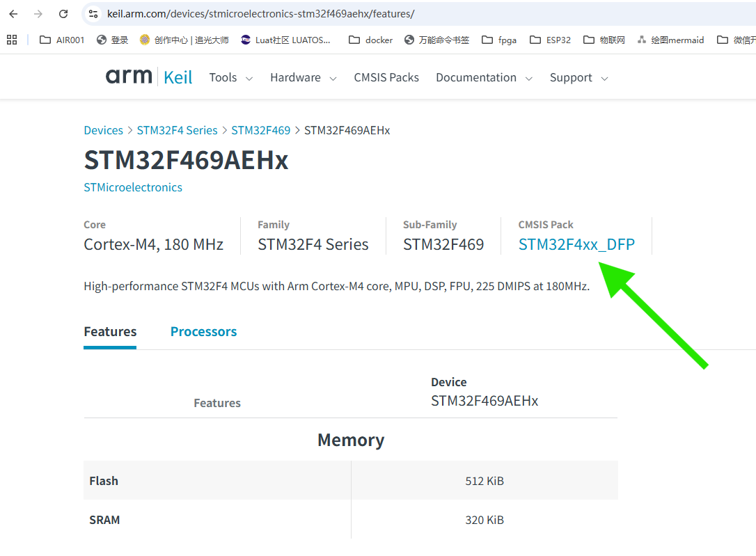Image resolution: width=756 pixels, height=556 pixels.
Task: Expand the Tools menu
Action: [231, 77]
